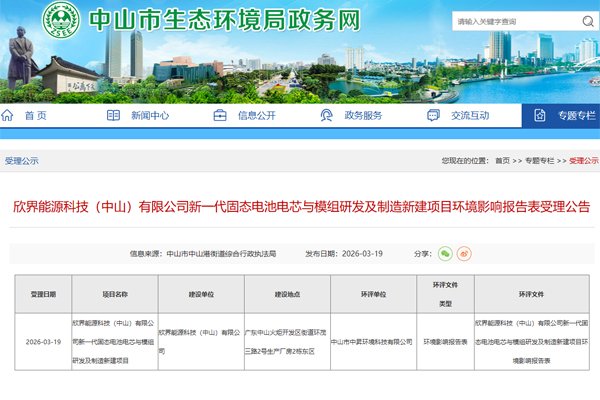This screenshot has height=400, width=600.
Task: Click the site title 中山市生态环境局政务网
Action: coord(225,20)
